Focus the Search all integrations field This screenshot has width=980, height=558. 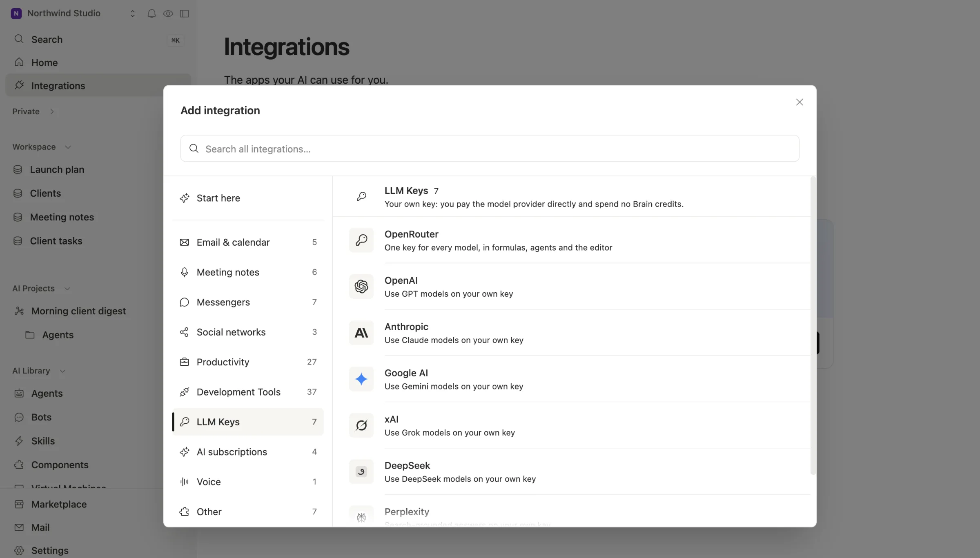pos(490,149)
